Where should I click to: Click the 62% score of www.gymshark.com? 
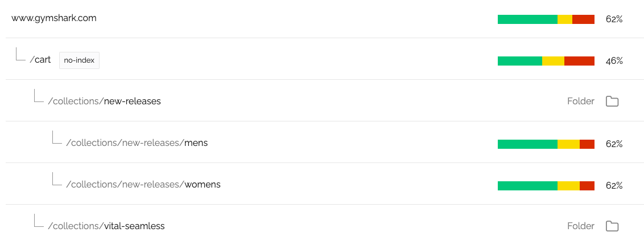point(614,19)
